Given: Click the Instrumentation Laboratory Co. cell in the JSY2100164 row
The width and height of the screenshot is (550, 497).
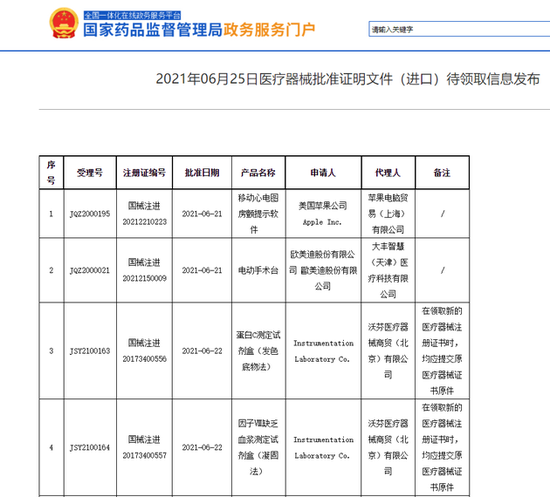Looking at the screenshot, I should (x=323, y=447).
